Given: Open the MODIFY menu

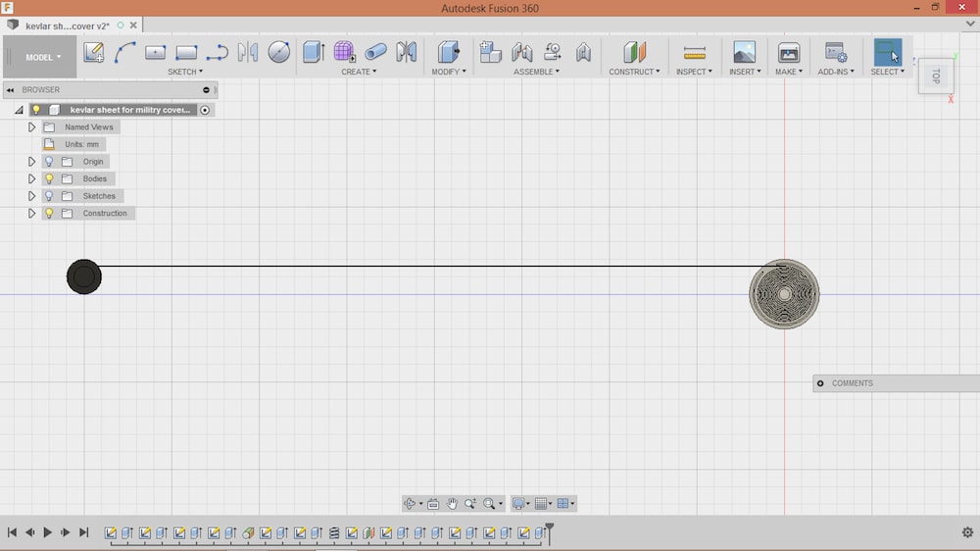Looking at the screenshot, I should [x=449, y=72].
